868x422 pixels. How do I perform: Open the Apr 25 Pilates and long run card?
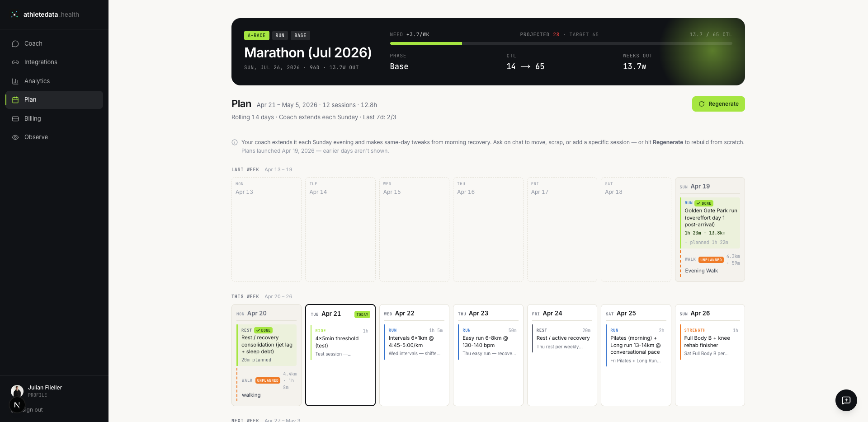tap(636, 346)
